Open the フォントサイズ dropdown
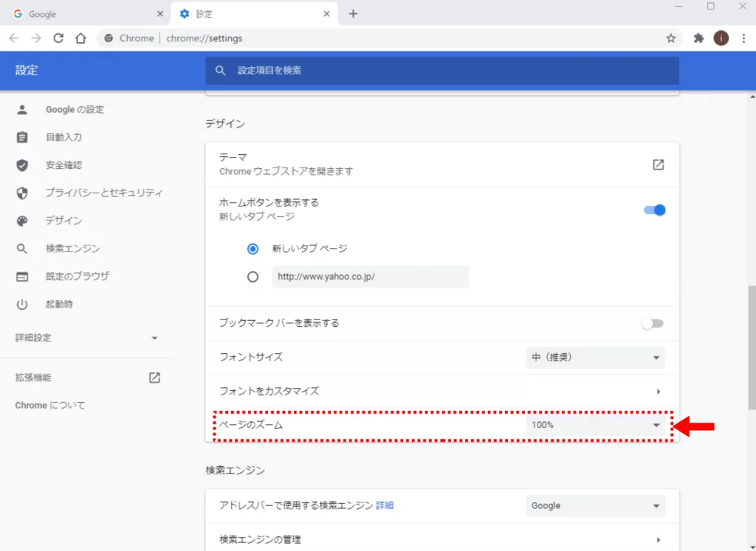Image resolution: width=756 pixels, height=551 pixels. pyautogui.click(x=595, y=358)
